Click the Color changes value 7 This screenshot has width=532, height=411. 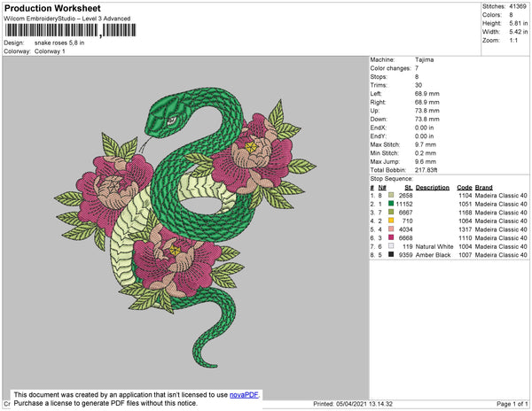pos(417,68)
